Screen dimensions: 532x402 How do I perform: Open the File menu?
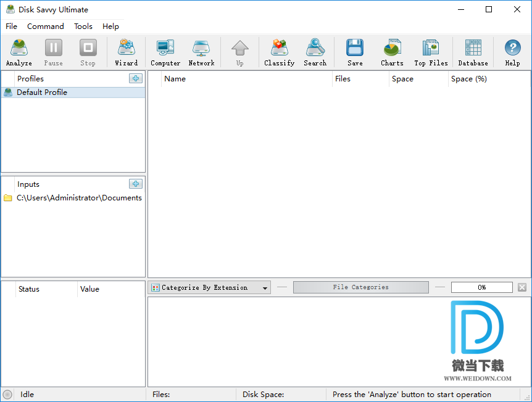(x=11, y=27)
